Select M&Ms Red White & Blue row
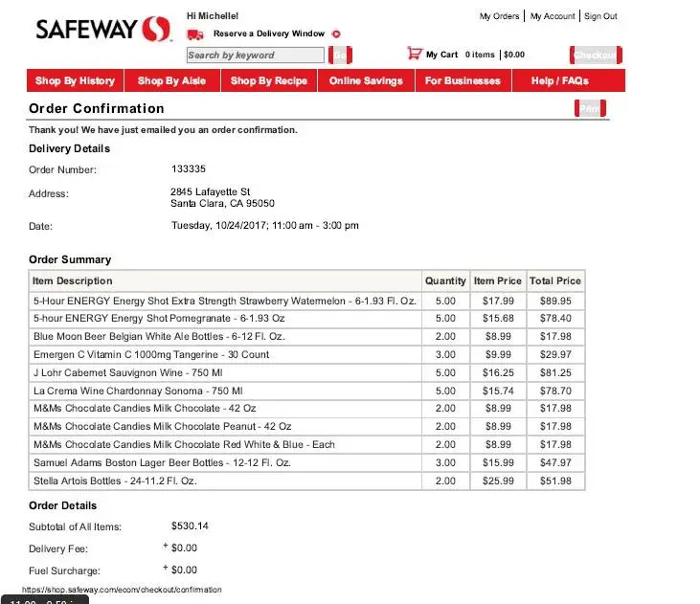 point(306,445)
